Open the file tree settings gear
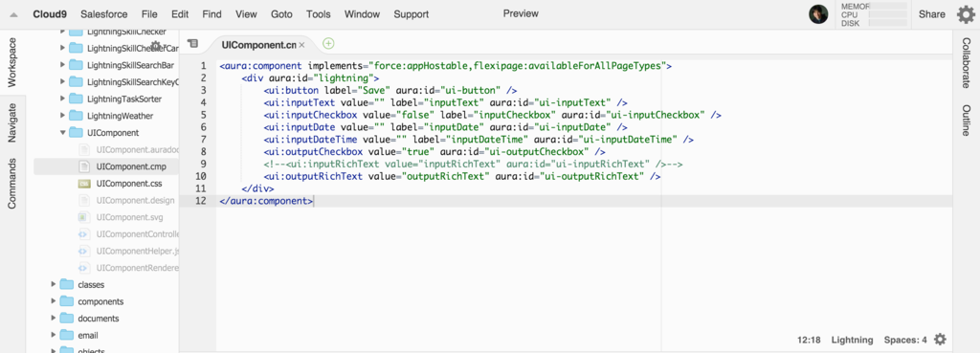Image resolution: width=980 pixels, height=353 pixels. point(156,46)
